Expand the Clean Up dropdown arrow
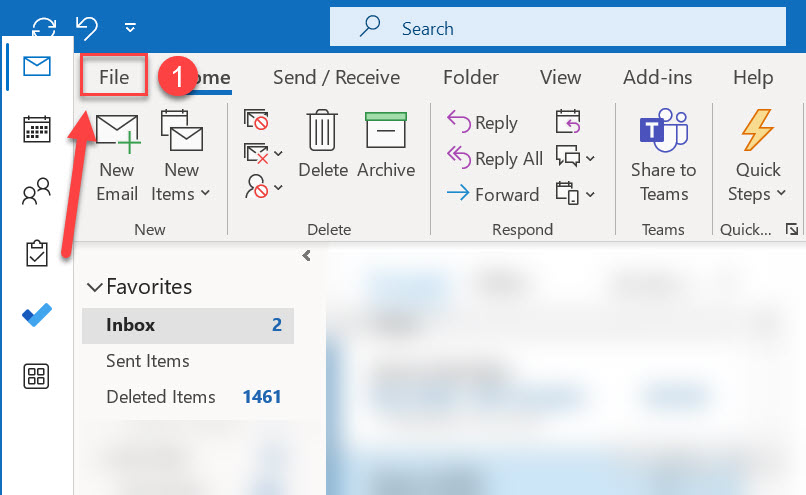Image resolution: width=806 pixels, height=495 pixels. click(278, 154)
